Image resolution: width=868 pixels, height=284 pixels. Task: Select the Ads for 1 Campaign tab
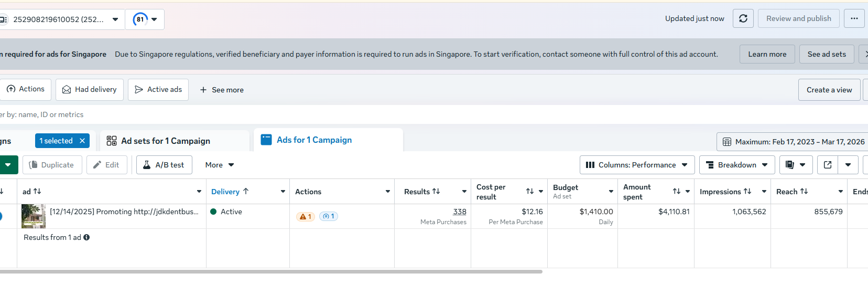pyautogui.click(x=314, y=140)
